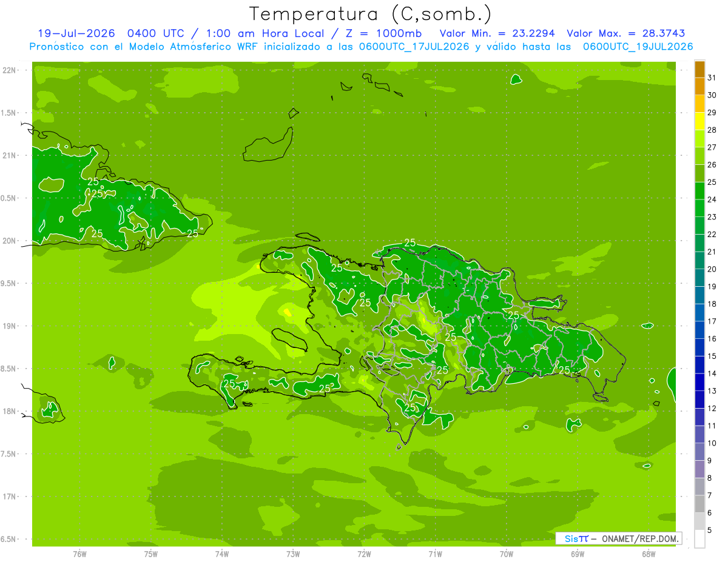Click the legend value label "15"

712,356
